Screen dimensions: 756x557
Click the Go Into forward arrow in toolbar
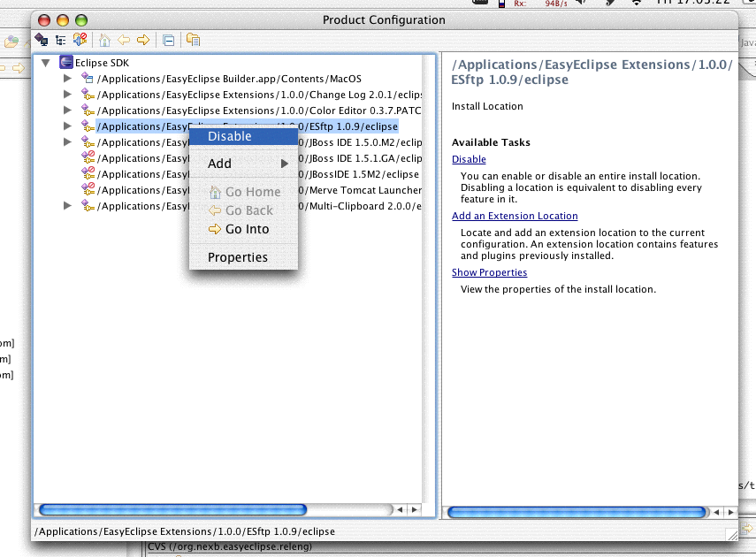tap(142, 40)
